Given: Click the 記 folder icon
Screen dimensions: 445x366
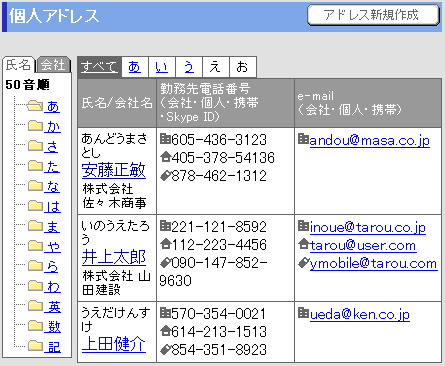Looking at the screenshot, I should tap(35, 346).
